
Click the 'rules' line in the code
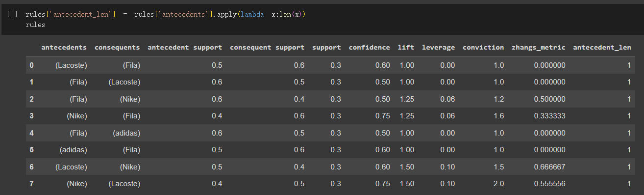(35, 25)
